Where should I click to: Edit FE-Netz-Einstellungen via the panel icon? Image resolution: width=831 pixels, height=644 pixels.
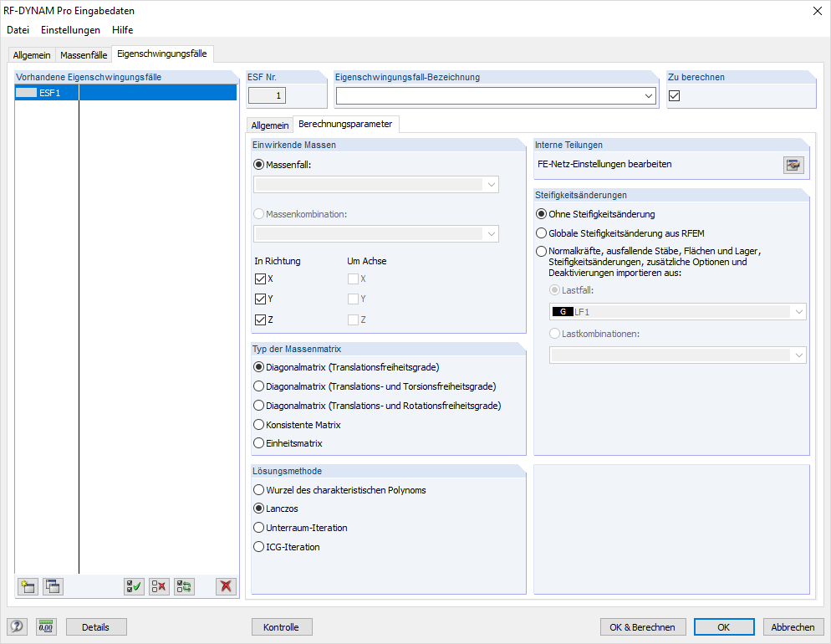[793, 165]
